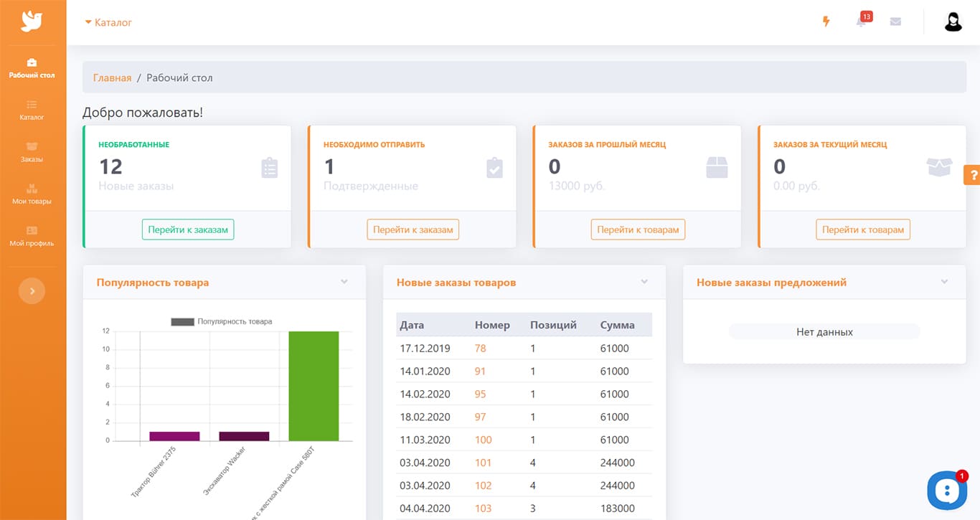Screen dimensions: 980x520
Task: Click the Главная breadcrumb link
Action: click(x=112, y=77)
